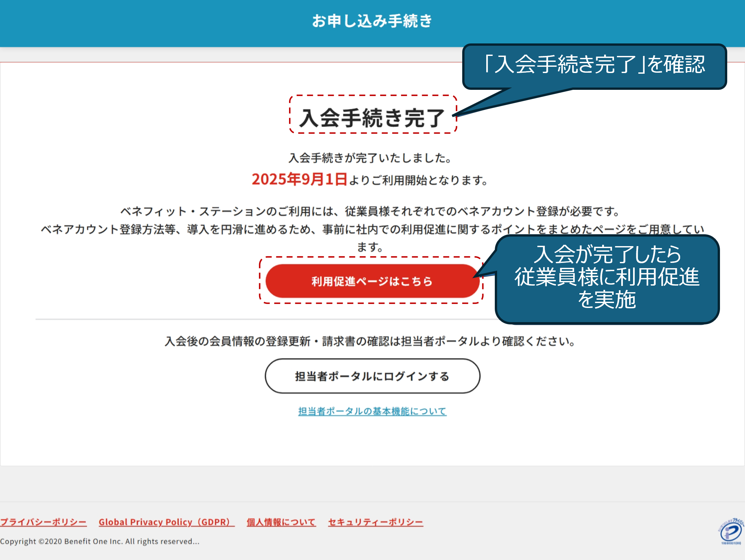Open Global Privacy Policy (GDPR) link
The image size is (745, 560).
(x=166, y=522)
